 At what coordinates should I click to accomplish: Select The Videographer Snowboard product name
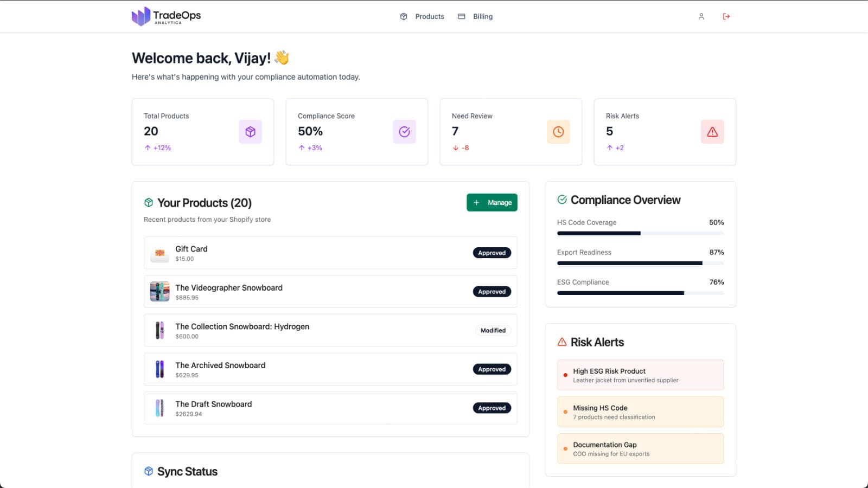click(229, 288)
